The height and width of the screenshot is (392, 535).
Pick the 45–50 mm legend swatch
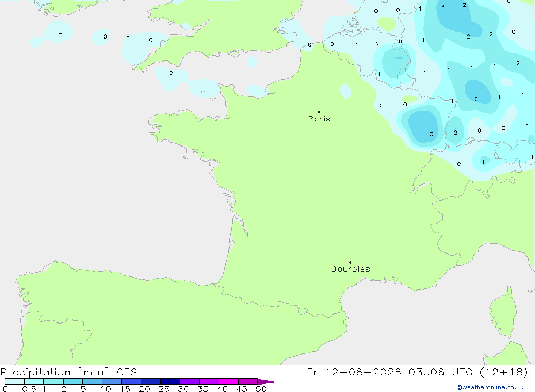click(248, 381)
